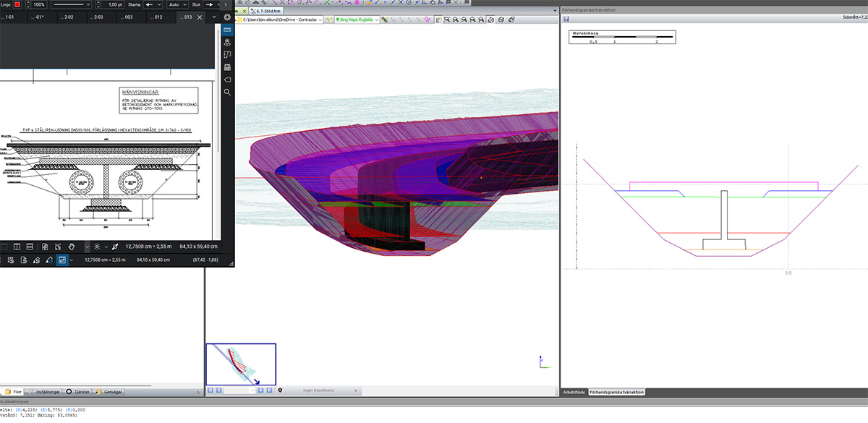The image size is (868, 423).
Task: Select the pan hand tool
Action: pos(72,247)
